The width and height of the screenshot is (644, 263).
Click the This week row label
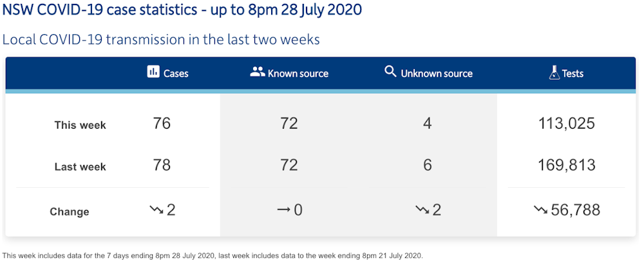click(80, 125)
